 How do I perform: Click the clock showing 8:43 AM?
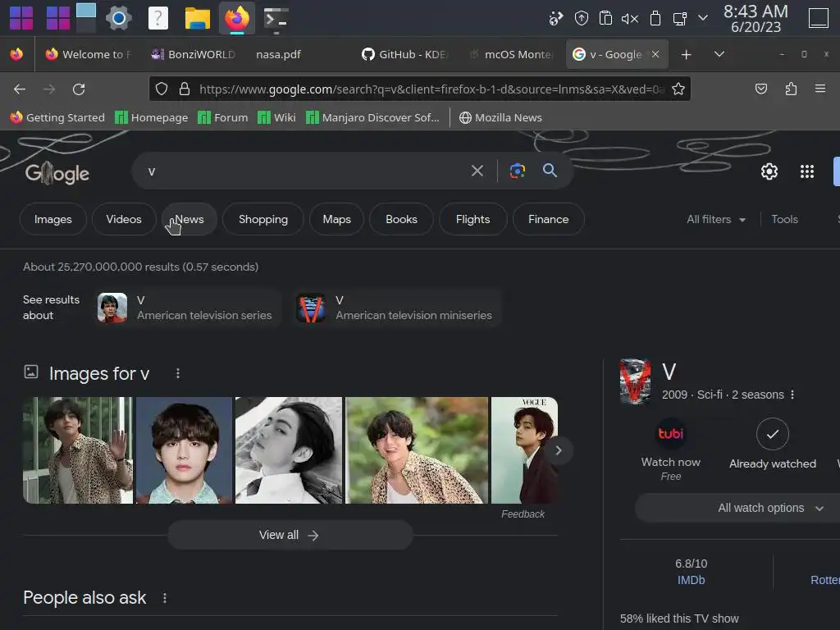coord(756,19)
